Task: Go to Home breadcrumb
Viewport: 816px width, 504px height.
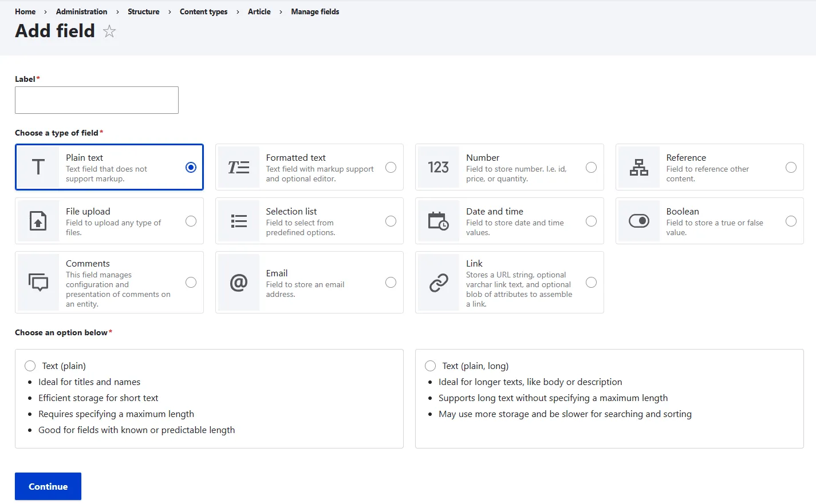Action: point(25,11)
